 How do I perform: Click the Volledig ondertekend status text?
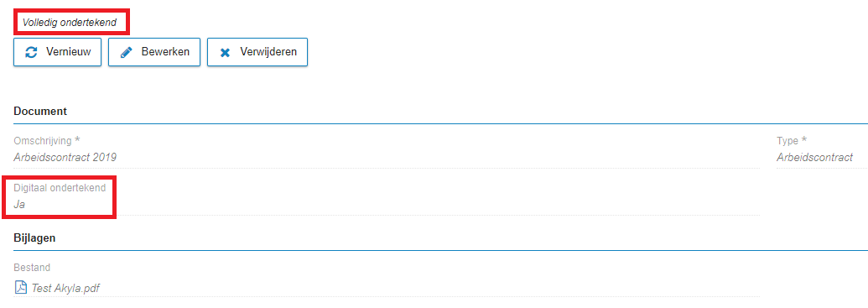[70, 23]
